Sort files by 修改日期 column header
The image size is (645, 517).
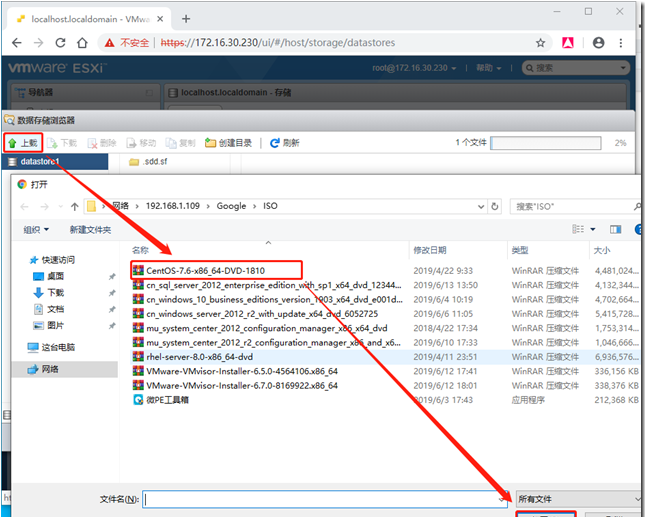430,250
